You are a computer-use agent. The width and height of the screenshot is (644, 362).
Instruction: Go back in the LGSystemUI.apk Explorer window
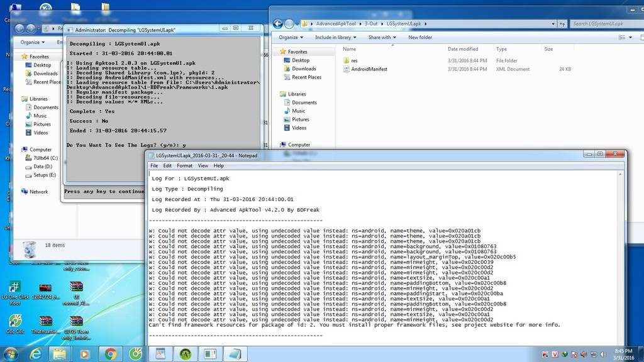point(277,24)
